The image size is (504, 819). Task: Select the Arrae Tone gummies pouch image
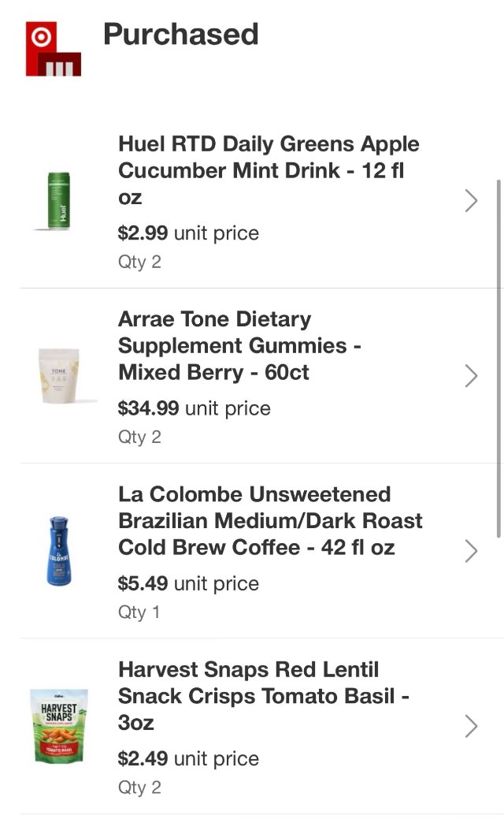click(x=62, y=376)
